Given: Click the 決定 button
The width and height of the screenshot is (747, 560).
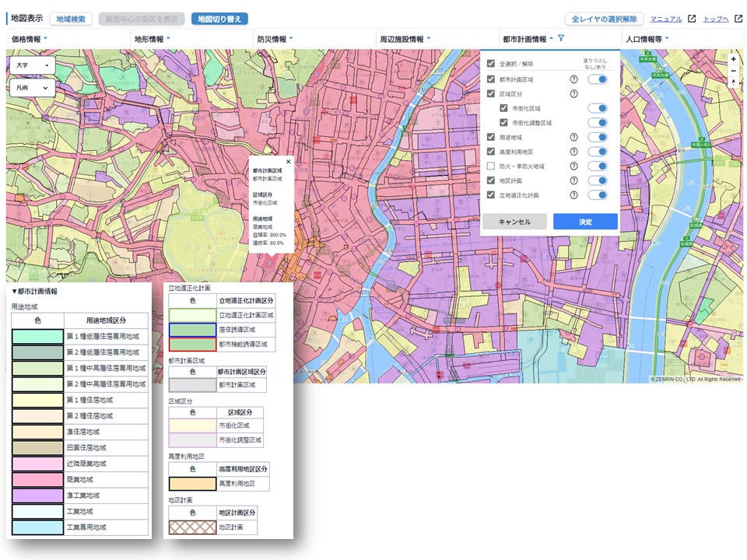Looking at the screenshot, I should pos(585,222).
